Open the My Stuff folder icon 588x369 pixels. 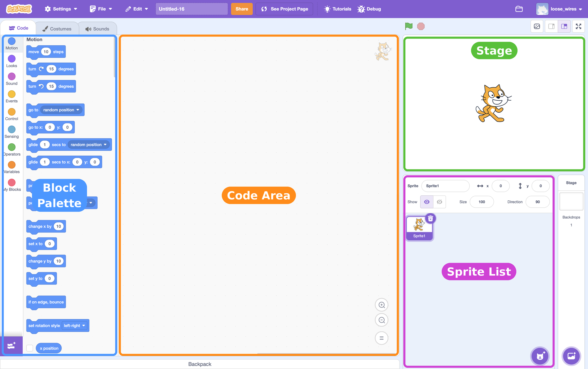[x=519, y=9]
